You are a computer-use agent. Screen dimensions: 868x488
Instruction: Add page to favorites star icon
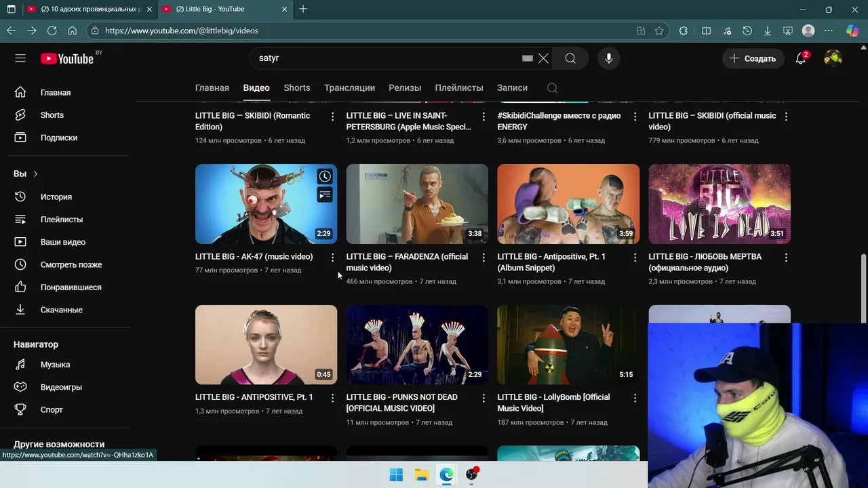tap(659, 30)
